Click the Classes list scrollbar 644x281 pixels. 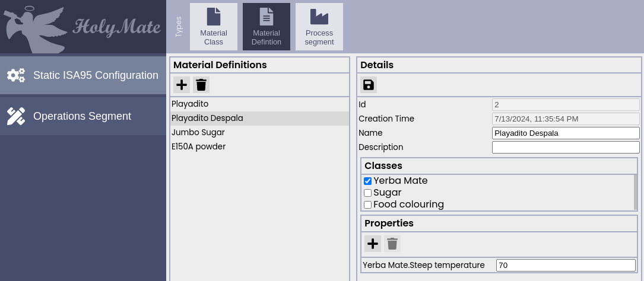coord(636,192)
